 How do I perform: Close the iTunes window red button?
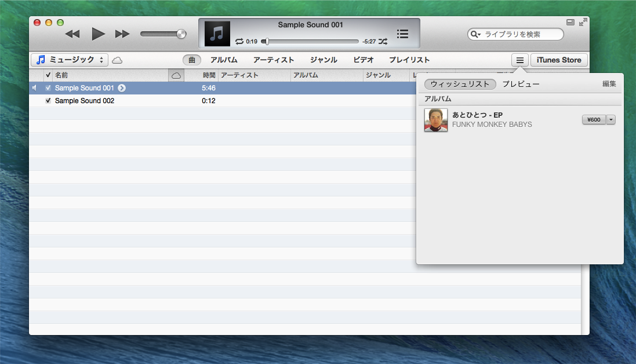coord(37,23)
